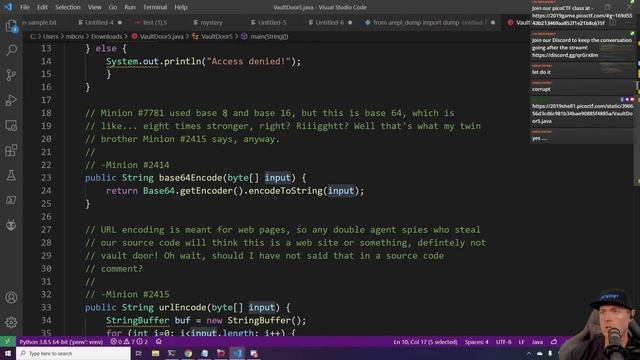
Task: Change indentation via Spaces: 4
Action: tap(476, 342)
